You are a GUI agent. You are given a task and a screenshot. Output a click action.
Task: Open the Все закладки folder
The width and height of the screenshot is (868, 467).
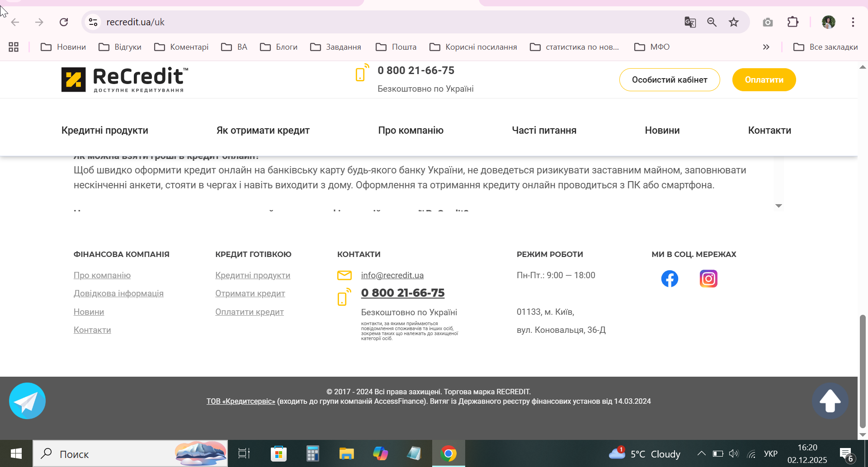pyautogui.click(x=826, y=47)
